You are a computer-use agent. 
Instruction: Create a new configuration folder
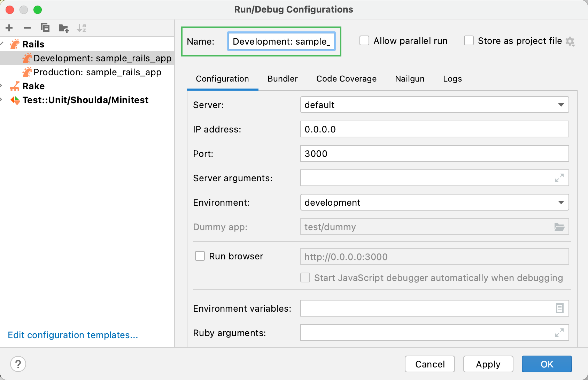click(63, 28)
